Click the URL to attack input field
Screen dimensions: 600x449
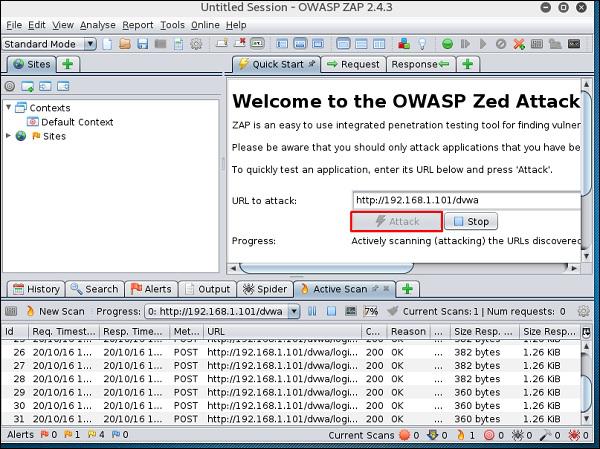466,200
